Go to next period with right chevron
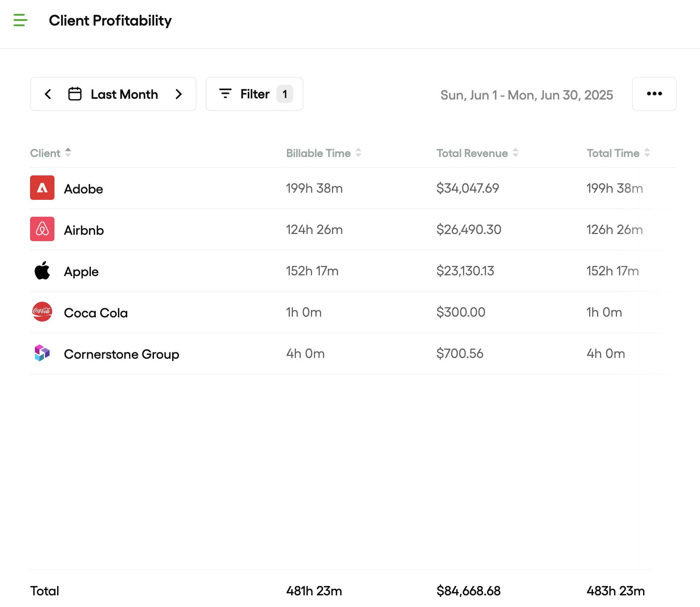The image size is (700, 607). [x=179, y=94]
